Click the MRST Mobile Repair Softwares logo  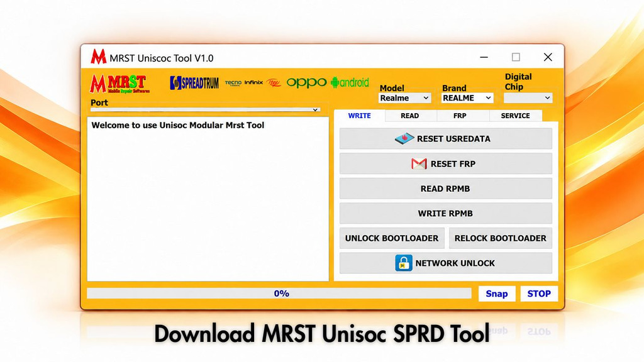pos(120,84)
